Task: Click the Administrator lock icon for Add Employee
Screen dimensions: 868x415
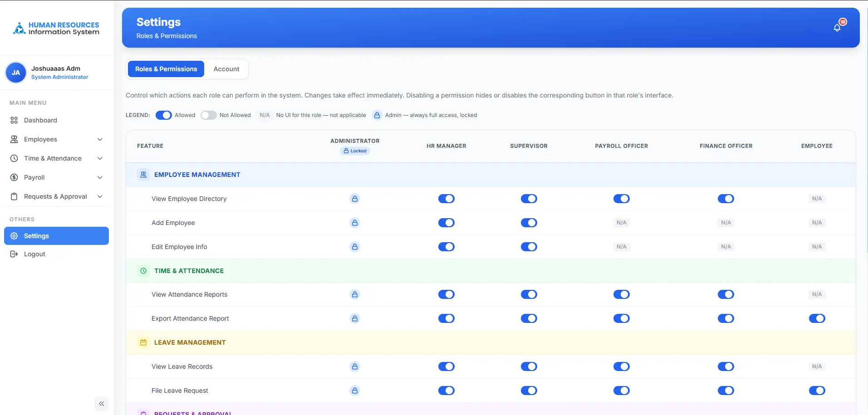Action: click(355, 223)
